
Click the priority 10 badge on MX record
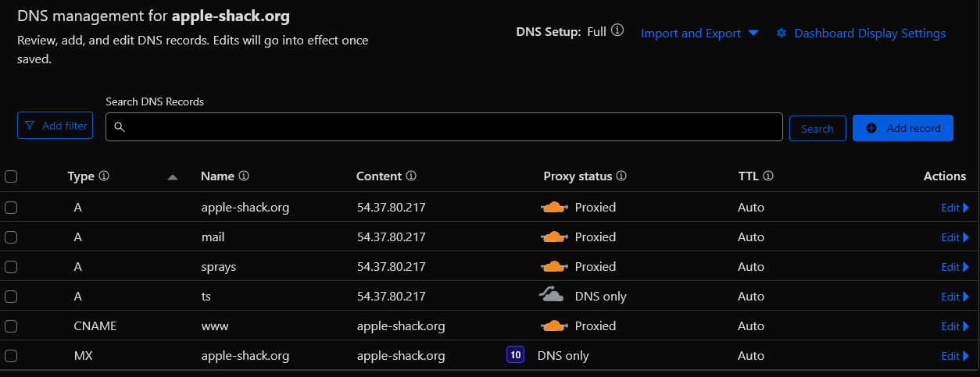(515, 355)
